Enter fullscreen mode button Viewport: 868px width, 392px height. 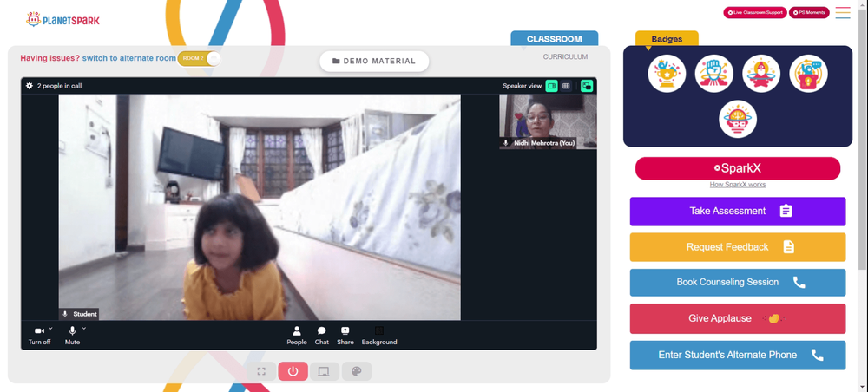261,371
